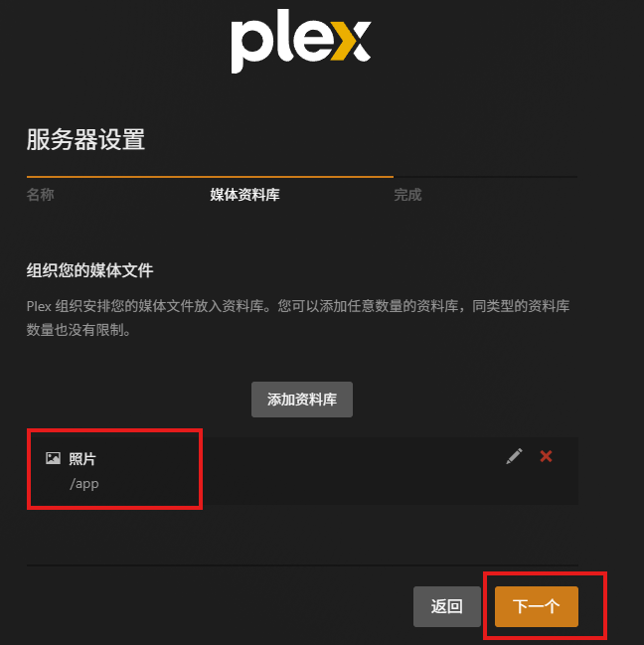Continue with the orange 下一个 button

pyautogui.click(x=537, y=606)
